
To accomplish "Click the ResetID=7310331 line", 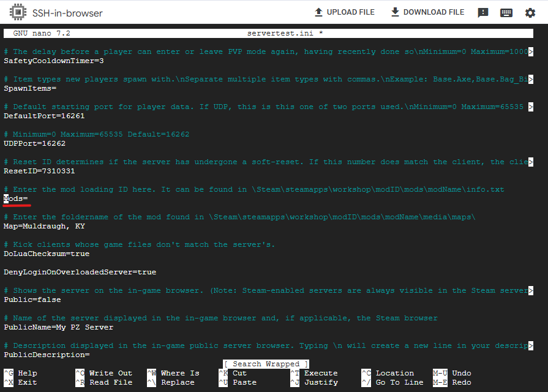I will click(39, 171).
